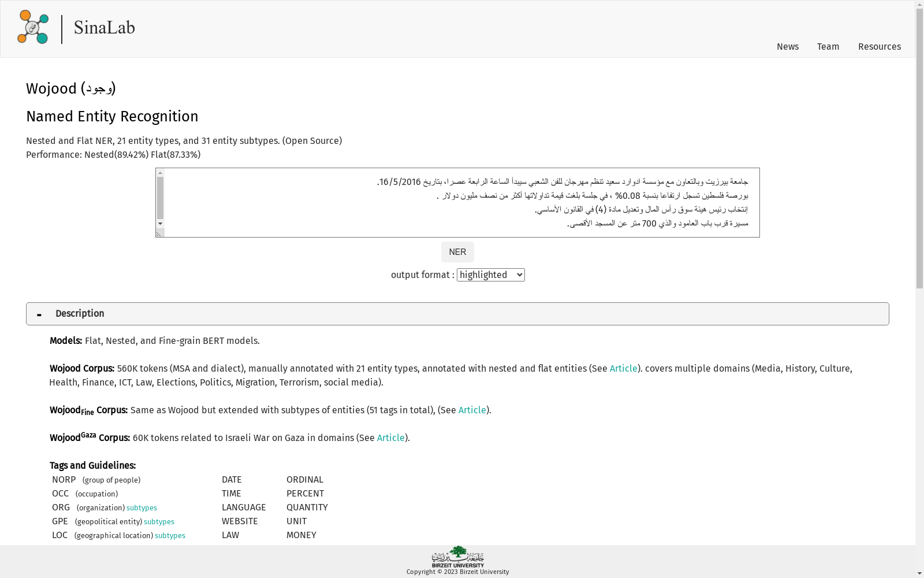Click the textarea scroll up arrow

(160, 173)
